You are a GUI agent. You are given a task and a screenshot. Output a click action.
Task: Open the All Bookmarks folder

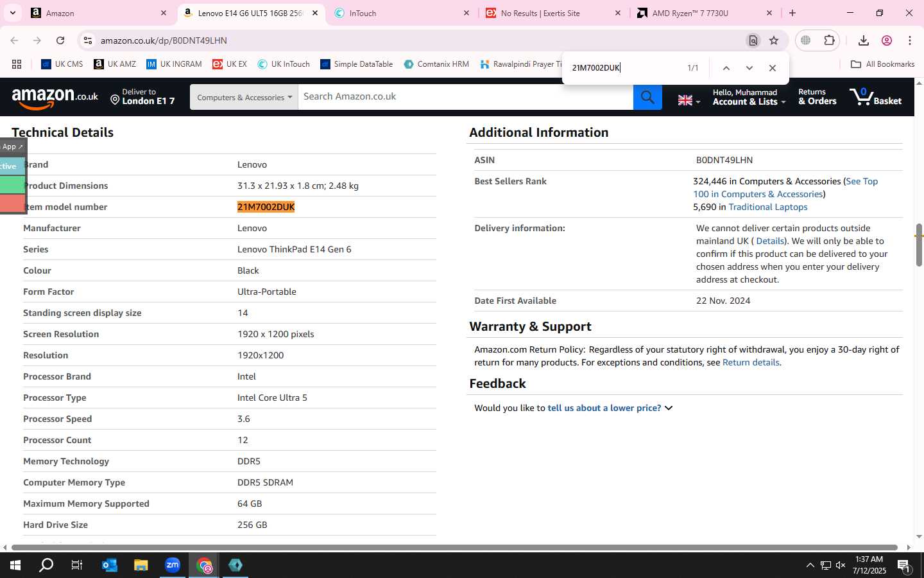click(x=882, y=64)
